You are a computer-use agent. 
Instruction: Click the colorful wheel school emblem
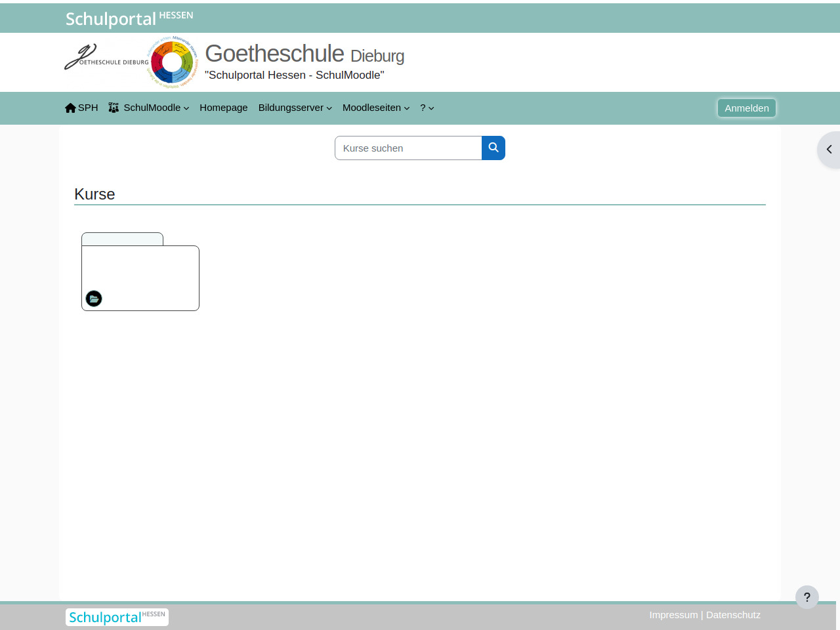pyautogui.click(x=172, y=62)
